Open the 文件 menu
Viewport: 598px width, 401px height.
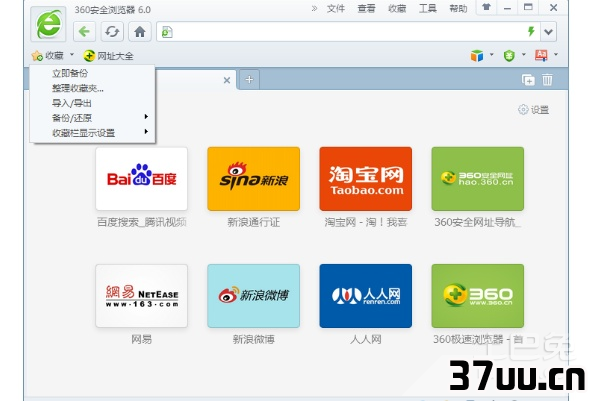click(336, 8)
